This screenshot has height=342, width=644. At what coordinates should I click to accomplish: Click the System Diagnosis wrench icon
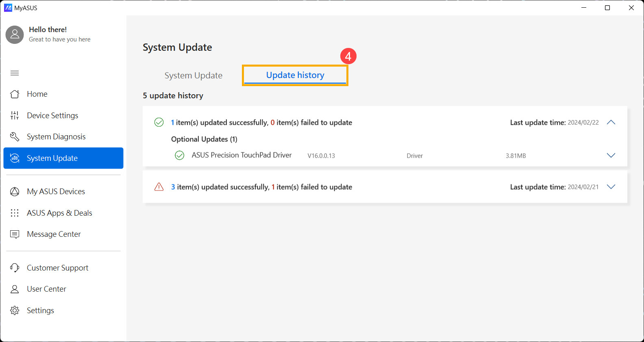(15, 136)
